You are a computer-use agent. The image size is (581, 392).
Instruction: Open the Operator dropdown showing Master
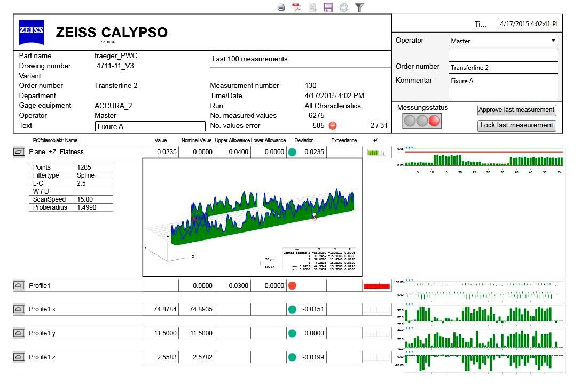[x=503, y=41]
